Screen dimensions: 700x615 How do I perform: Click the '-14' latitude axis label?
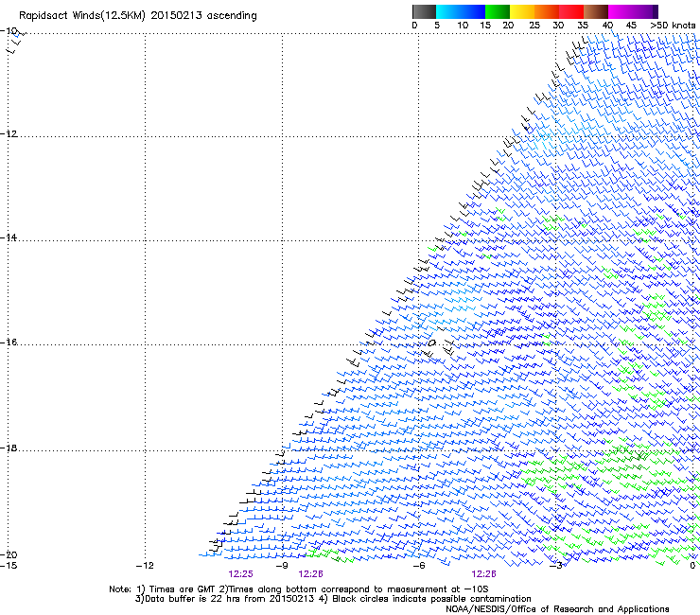pyautogui.click(x=9, y=237)
